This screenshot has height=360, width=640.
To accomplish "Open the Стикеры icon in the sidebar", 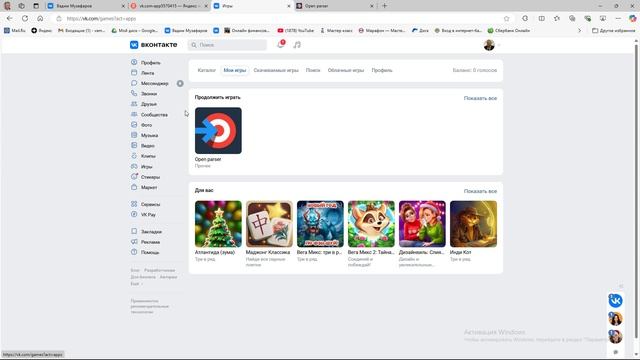I will click(134, 177).
